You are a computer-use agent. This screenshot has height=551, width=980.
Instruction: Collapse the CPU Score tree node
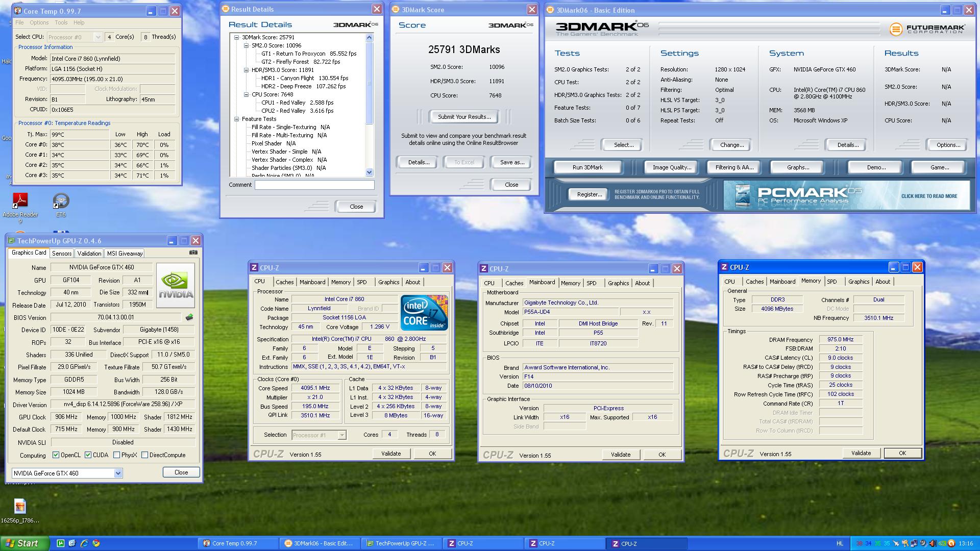point(247,94)
